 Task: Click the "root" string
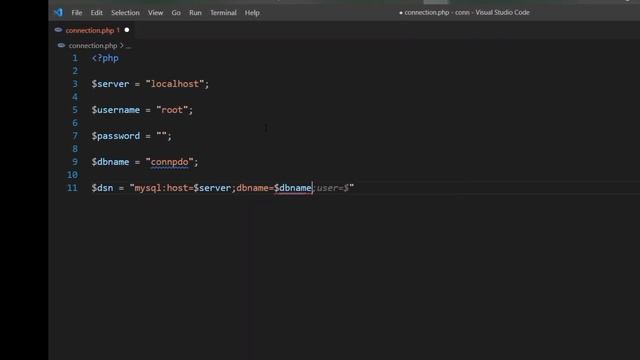172,110
